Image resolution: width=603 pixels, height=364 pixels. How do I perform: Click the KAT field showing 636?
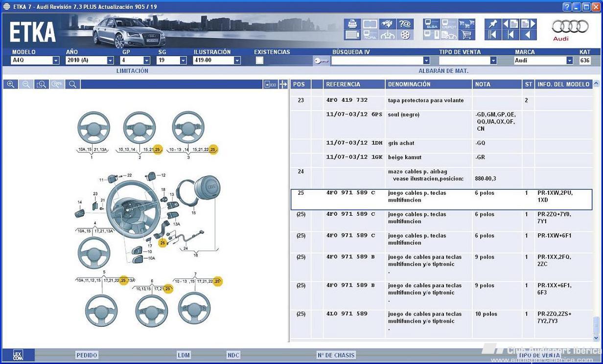click(x=585, y=61)
